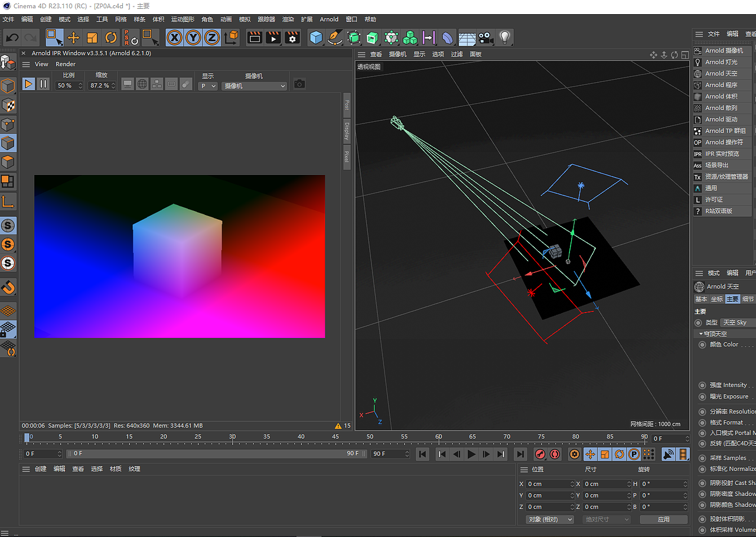Image resolution: width=756 pixels, height=537 pixels.
Task: Toggle the Y axis lock
Action: (193, 38)
